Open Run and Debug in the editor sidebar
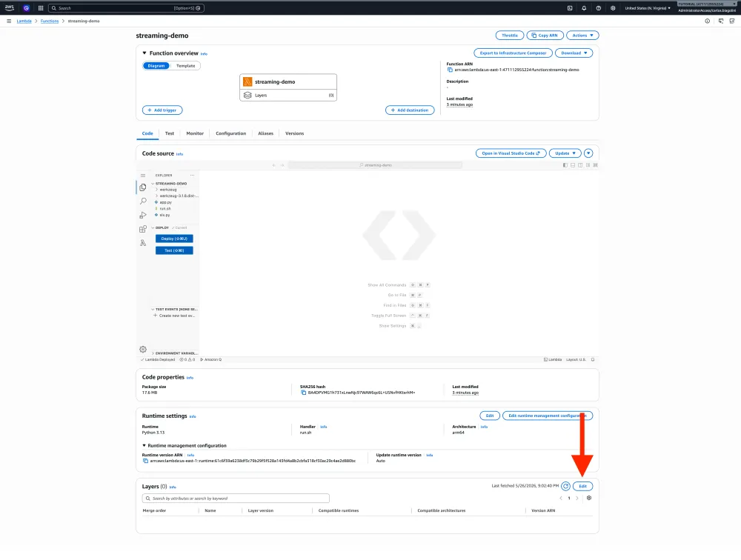This screenshot has height=560, width=741. 143,215
